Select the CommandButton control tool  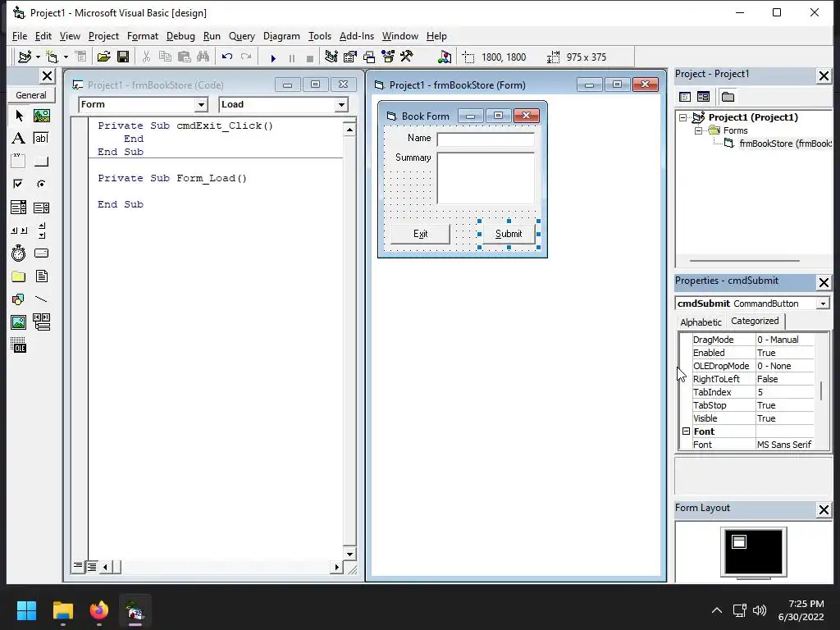[41, 161]
